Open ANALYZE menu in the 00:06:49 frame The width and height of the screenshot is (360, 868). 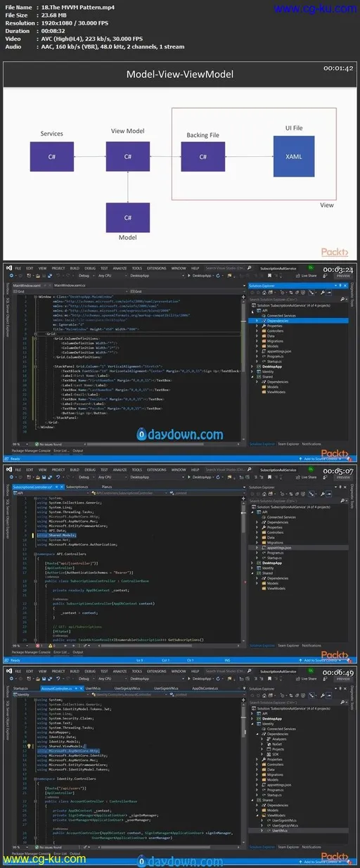tap(120, 671)
